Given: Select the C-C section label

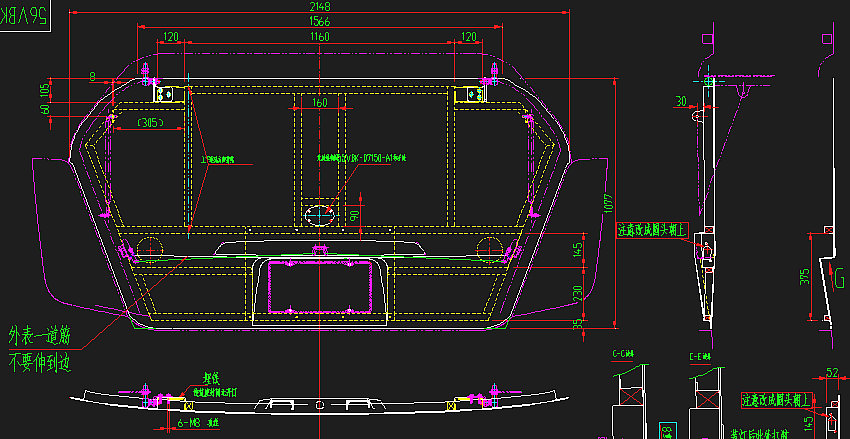Looking at the screenshot, I should click(x=625, y=355).
